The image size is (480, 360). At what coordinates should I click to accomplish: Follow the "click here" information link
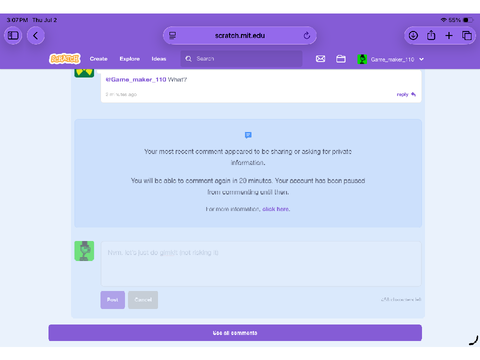(x=276, y=209)
